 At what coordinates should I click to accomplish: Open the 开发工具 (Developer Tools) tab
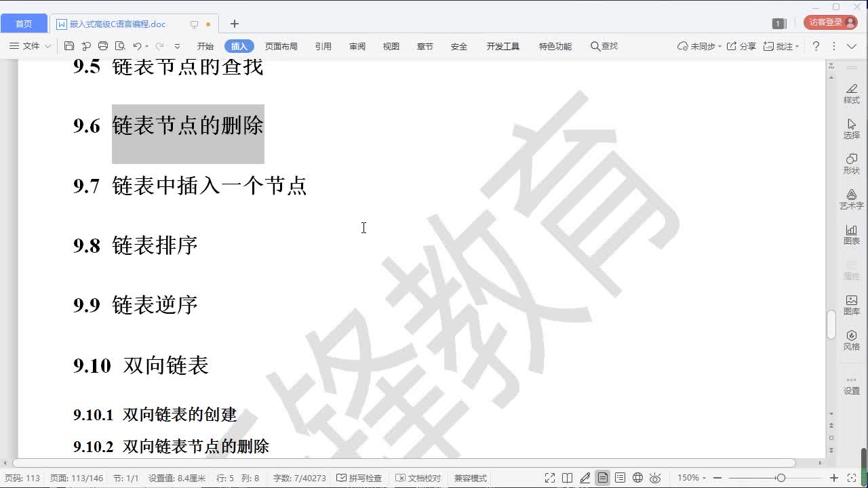(x=503, y=46)
